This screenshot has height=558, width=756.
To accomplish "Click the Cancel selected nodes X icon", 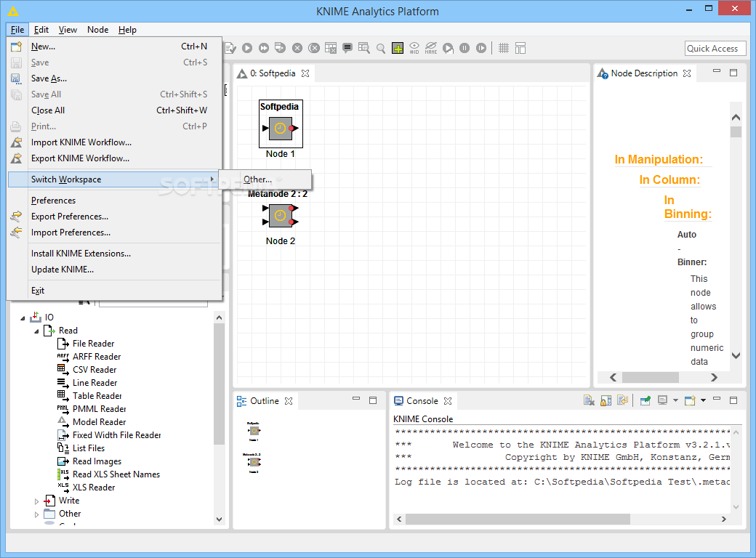I will (x=297, y=48).
